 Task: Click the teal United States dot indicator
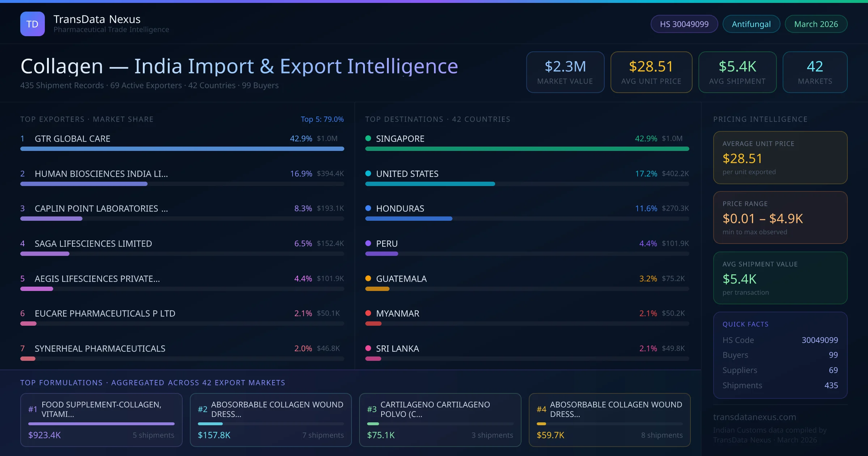click(368, 173)
